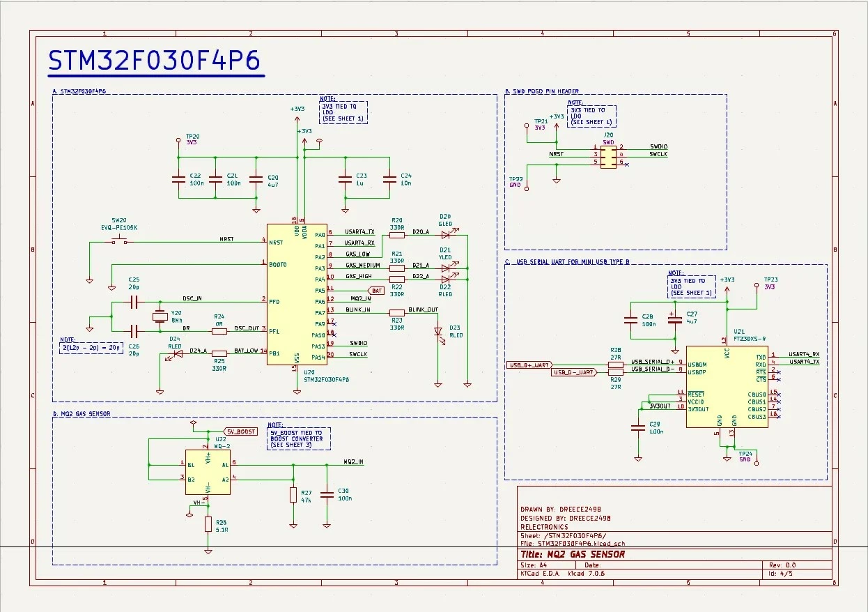Click the STM32F030F4P6 sheet title heading
The height and width of the screenshot is (612, 868).
click(154, 61)
